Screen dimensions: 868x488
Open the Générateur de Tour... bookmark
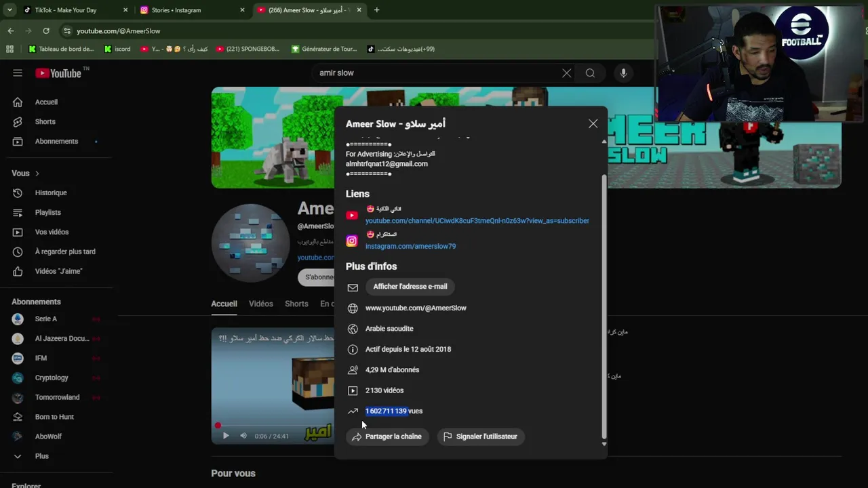(x=324, y=49)
